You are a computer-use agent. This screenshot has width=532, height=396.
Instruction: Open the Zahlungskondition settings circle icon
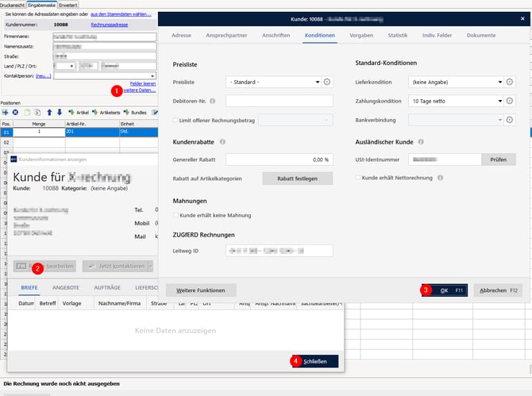(509, 101)
